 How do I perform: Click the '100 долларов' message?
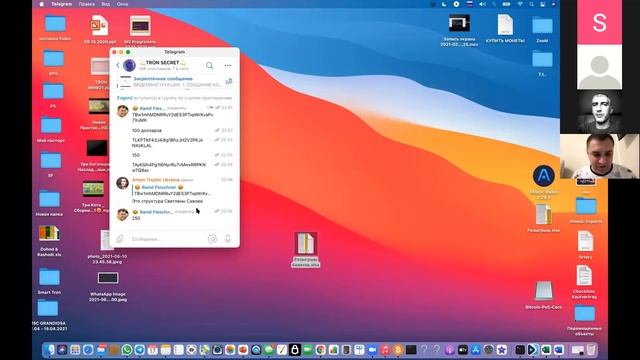[147, 131]
